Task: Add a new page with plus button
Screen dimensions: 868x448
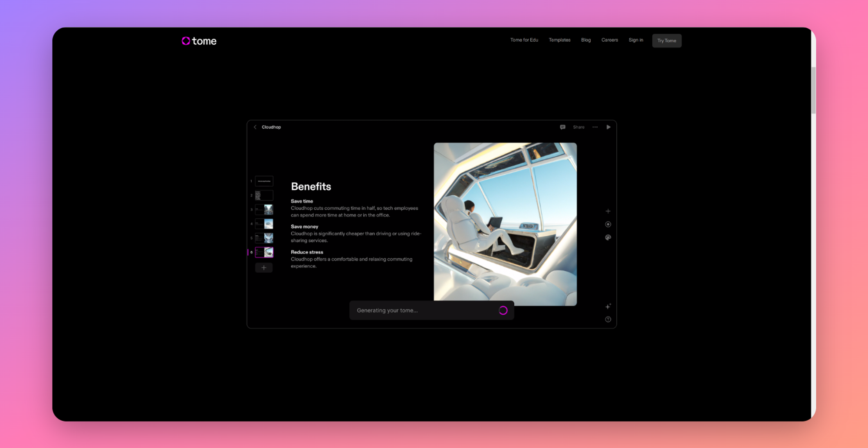Action: click(x=264, y=268)
